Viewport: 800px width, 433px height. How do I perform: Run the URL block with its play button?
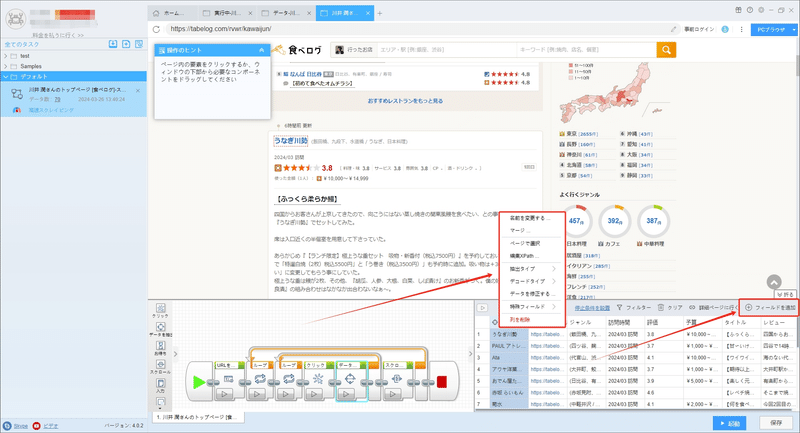click(224, 394)
